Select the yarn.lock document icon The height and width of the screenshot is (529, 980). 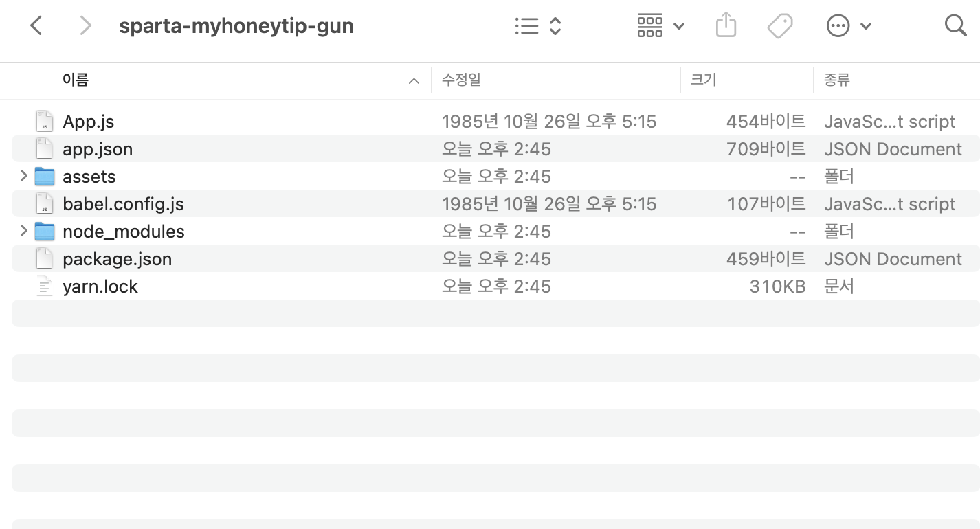pyautogui.click(x=45, y=286)
